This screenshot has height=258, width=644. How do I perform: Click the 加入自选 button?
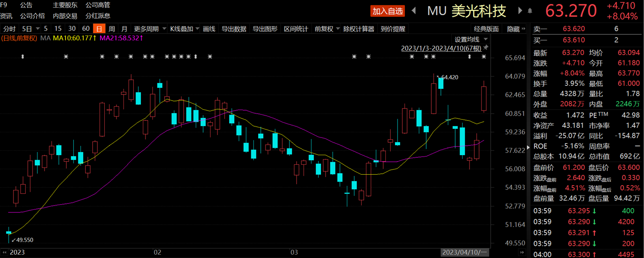point(388,11)
